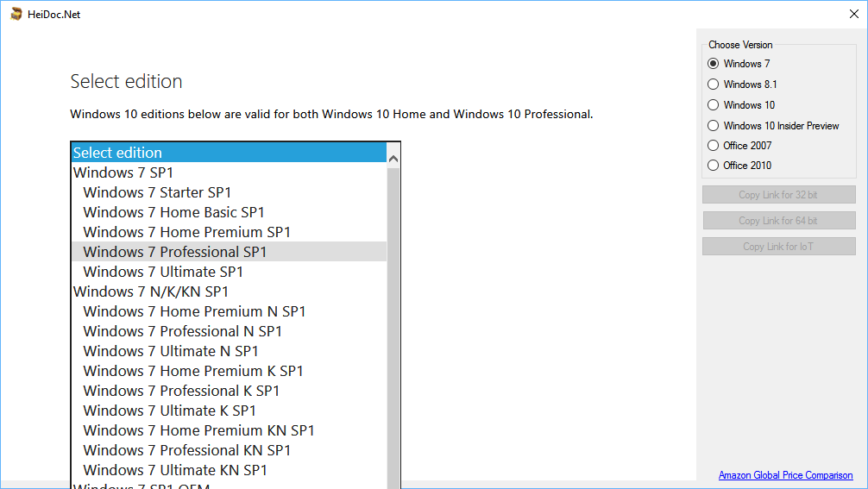Close the HeiDoc.Net window
868x489 pixels.
tap(854, 14)
